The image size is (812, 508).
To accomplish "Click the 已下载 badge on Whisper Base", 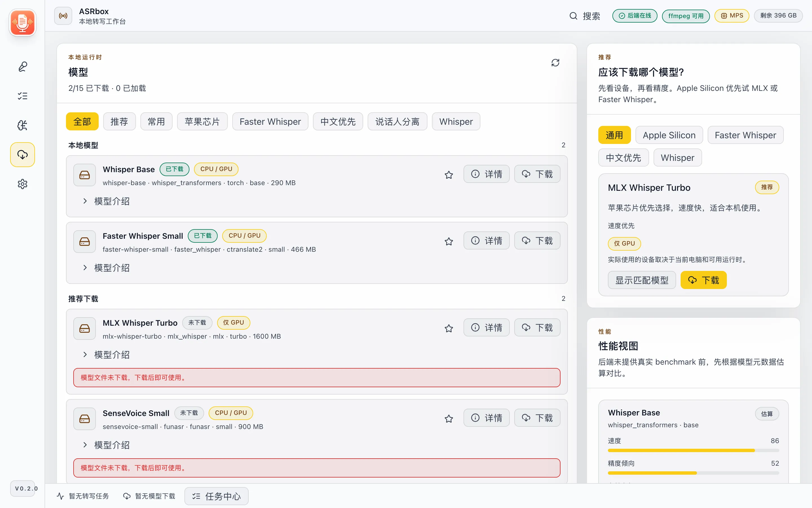I will (x=175, y=169).
